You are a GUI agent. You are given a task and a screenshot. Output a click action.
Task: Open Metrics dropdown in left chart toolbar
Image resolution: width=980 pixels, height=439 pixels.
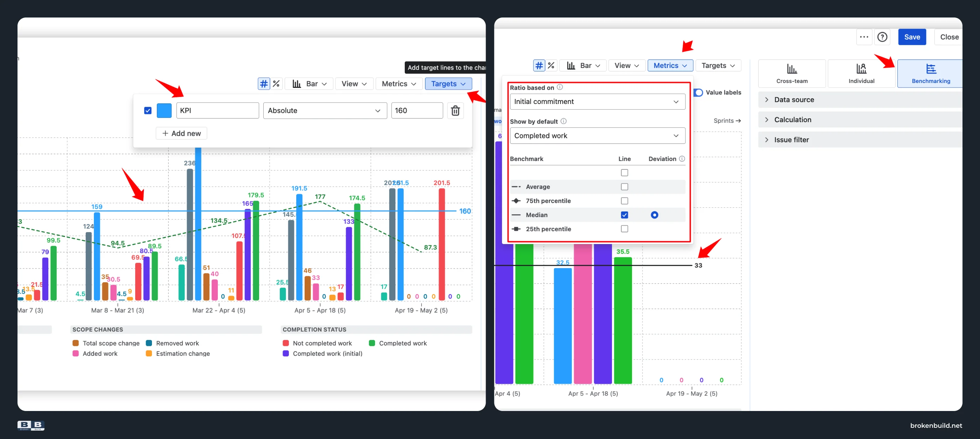[x=399, y=84]
